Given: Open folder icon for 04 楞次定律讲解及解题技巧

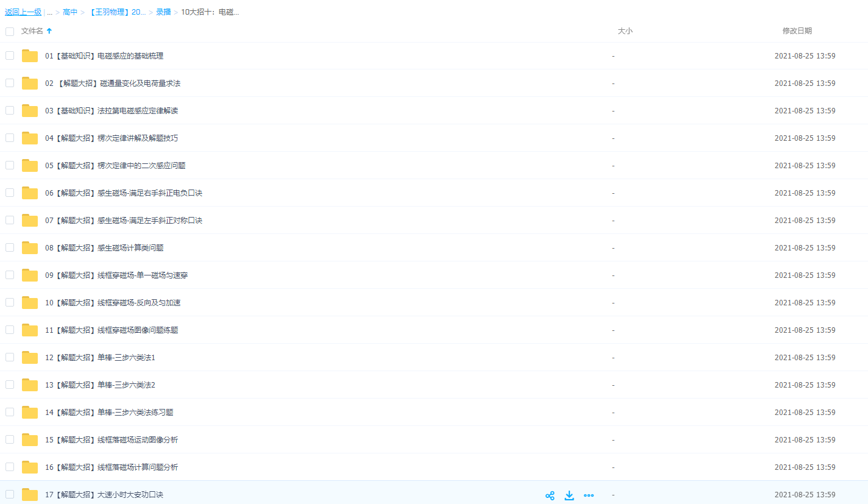Looking at the screenshot, I should click(30, 138).
